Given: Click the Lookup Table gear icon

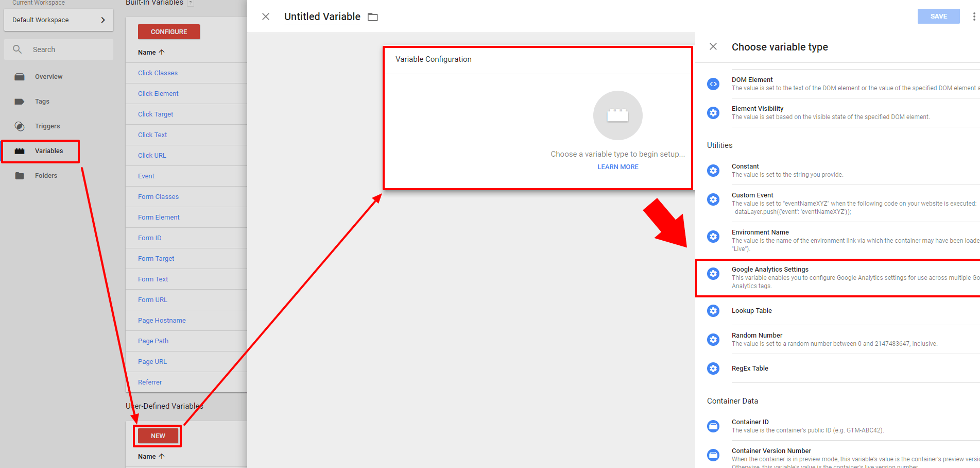Looking at the screenshot, I should [x=713, y=311].
